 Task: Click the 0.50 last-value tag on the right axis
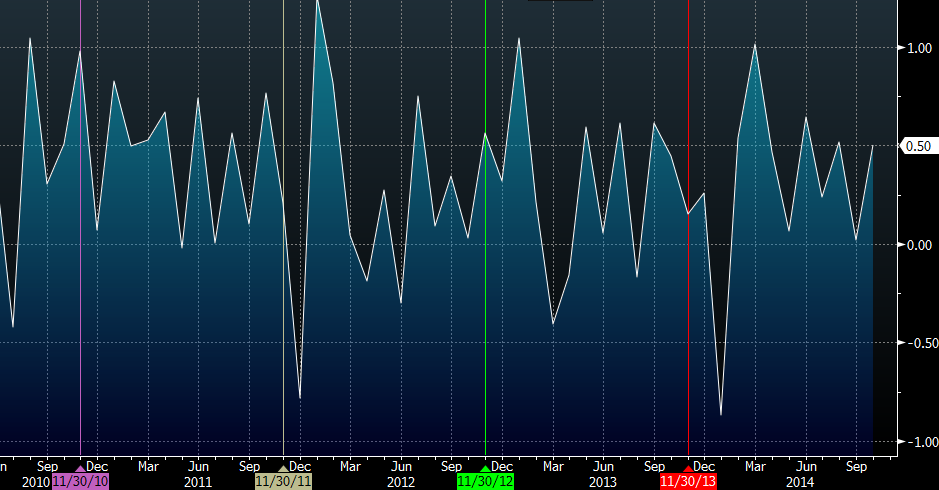click(918, 146)
